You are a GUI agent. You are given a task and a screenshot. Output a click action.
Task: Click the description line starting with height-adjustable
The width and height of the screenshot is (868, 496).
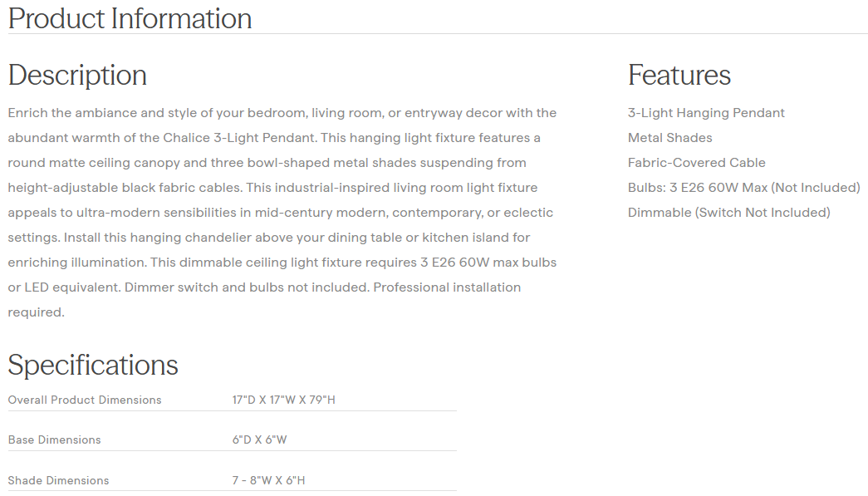coord(272,188)
